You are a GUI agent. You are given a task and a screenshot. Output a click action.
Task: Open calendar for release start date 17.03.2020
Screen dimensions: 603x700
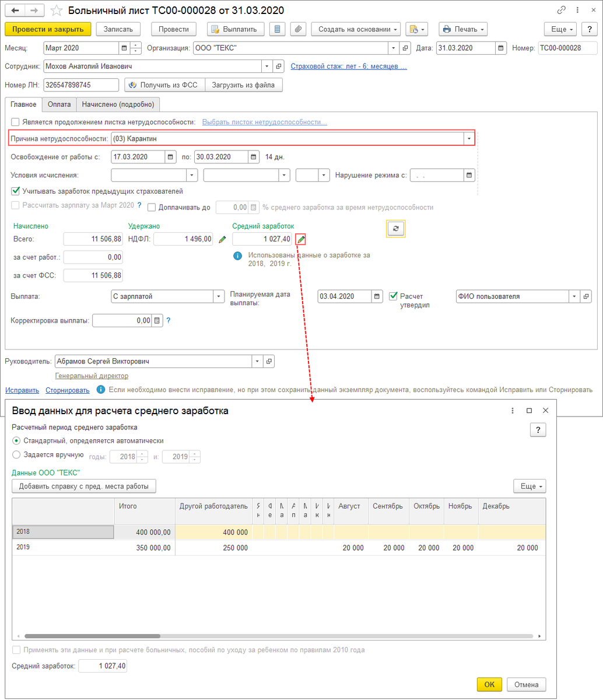point(170,157)
